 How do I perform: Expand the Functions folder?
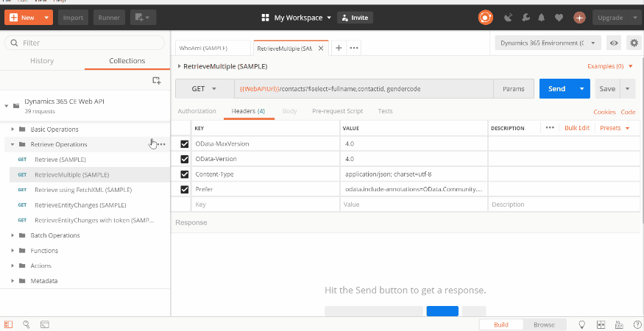(13, 251)
